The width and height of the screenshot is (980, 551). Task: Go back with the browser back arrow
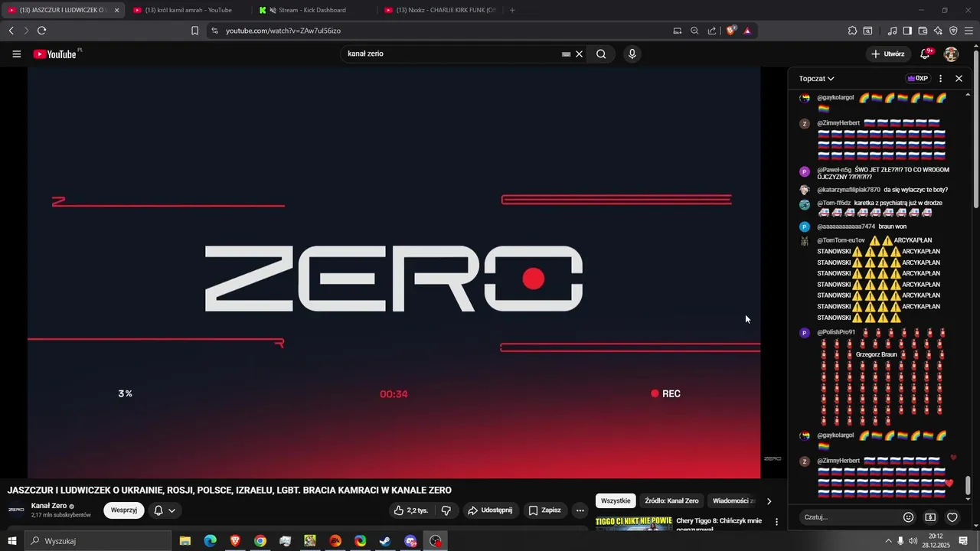coord(11,31)
